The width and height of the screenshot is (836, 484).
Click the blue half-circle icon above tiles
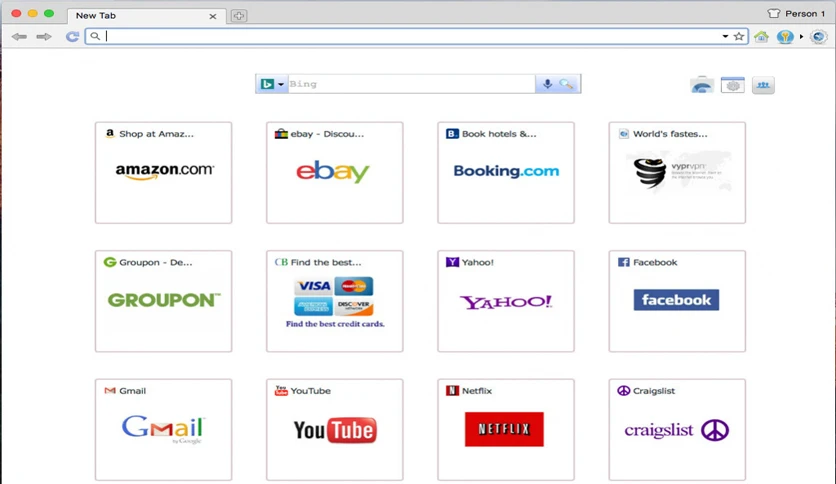tap(702, 85)
